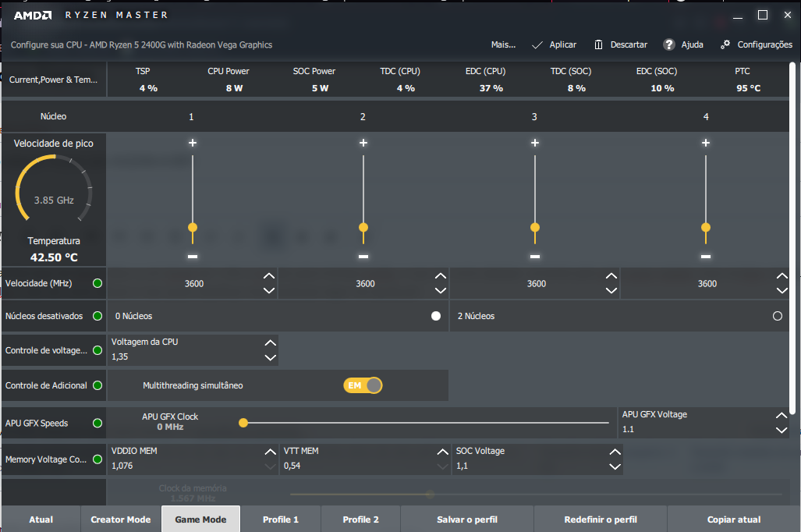Raise SOC Voltage with up arrow
801x532 pixels.
point(615,452)
